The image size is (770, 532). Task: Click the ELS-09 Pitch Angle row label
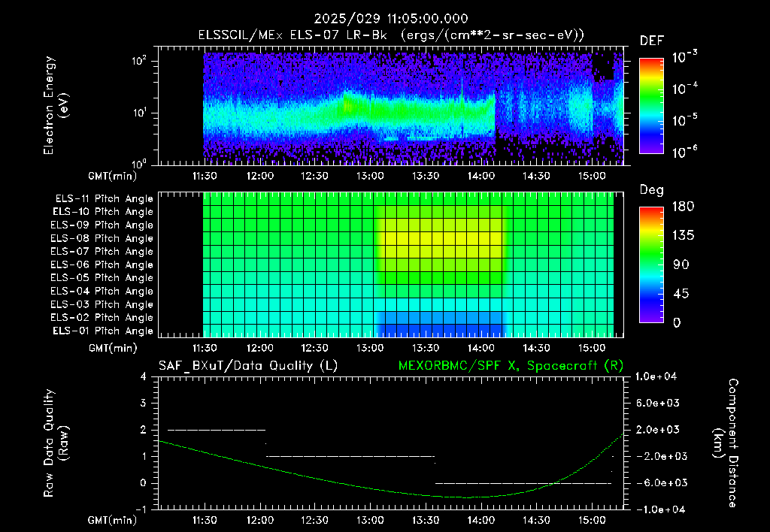[x=102, y=225]
